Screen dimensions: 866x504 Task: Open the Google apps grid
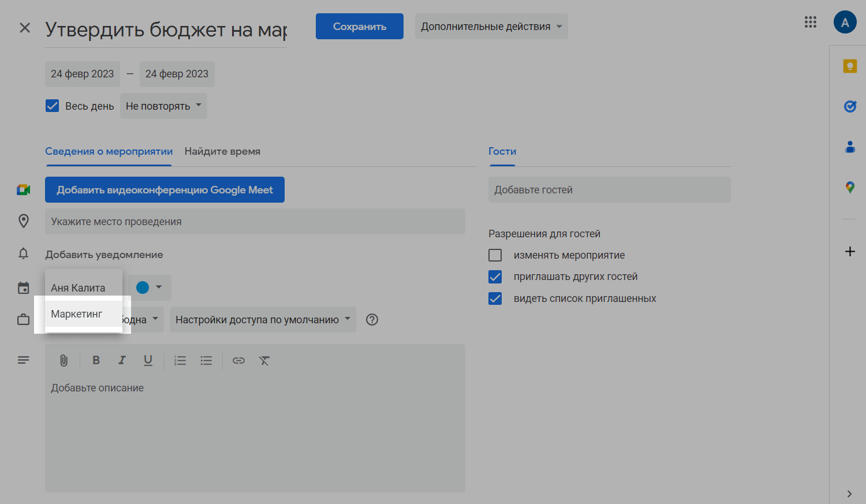click(810, 23)
